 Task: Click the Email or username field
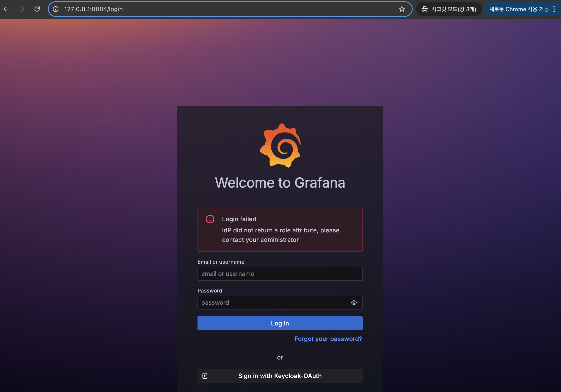click(x=280, y=274)
